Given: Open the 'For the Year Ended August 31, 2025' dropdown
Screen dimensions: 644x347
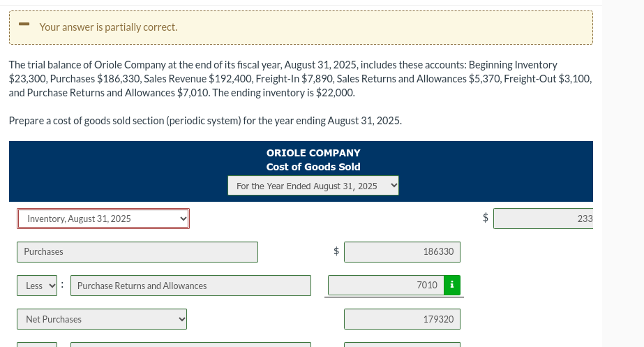Looking at the screenshot, I should coord(313,186).
